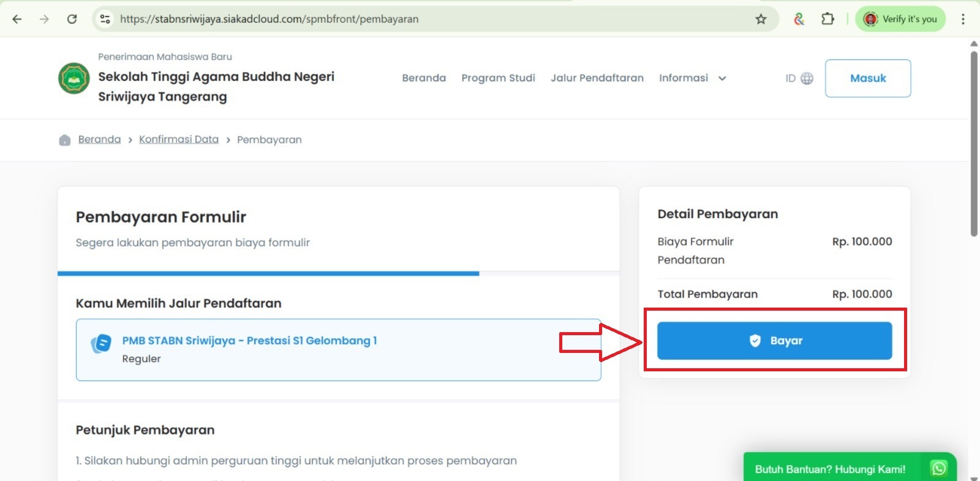Open site information icon in address bar

pos(105,19)
